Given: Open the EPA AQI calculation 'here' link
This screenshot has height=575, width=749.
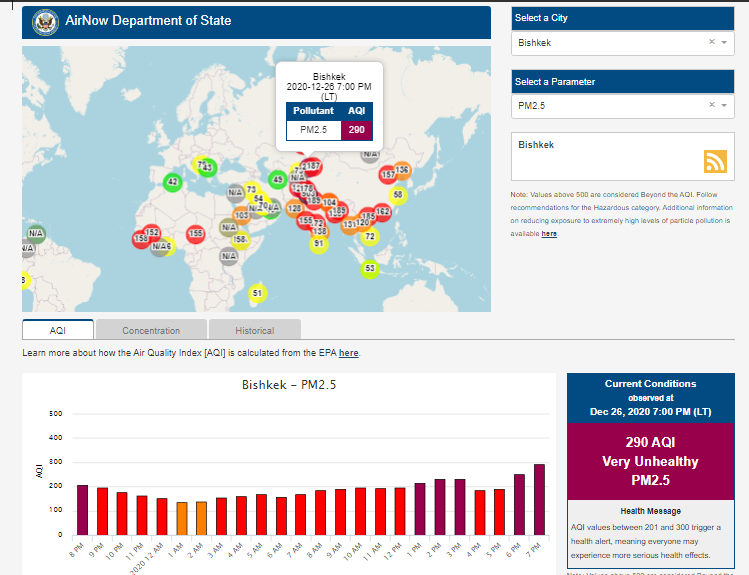Looking at the screenshot, I should [348, 353].
